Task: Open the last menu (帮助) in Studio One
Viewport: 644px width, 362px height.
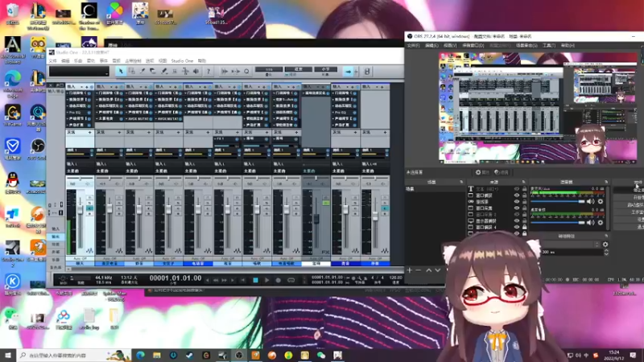Action: 202,61
